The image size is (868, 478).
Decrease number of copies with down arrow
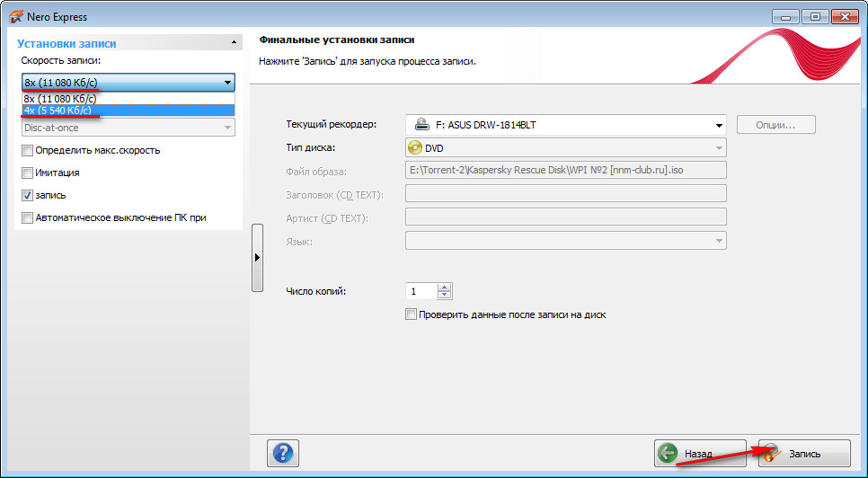[445, 295]
